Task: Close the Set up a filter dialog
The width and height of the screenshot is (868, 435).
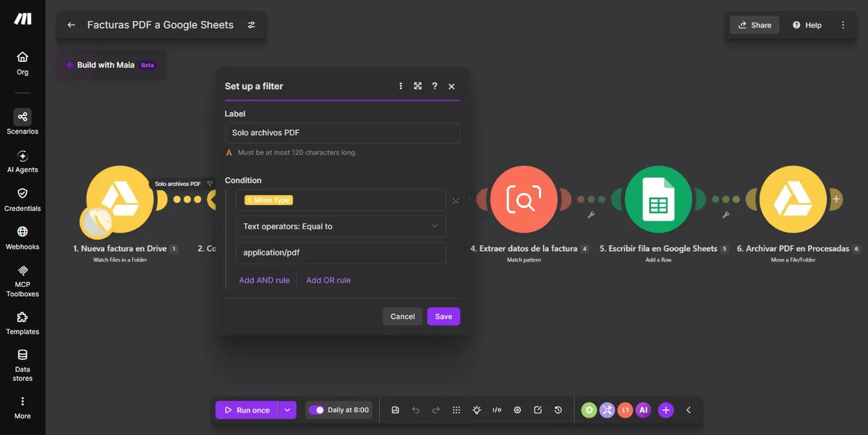Action: coord(451,86)
